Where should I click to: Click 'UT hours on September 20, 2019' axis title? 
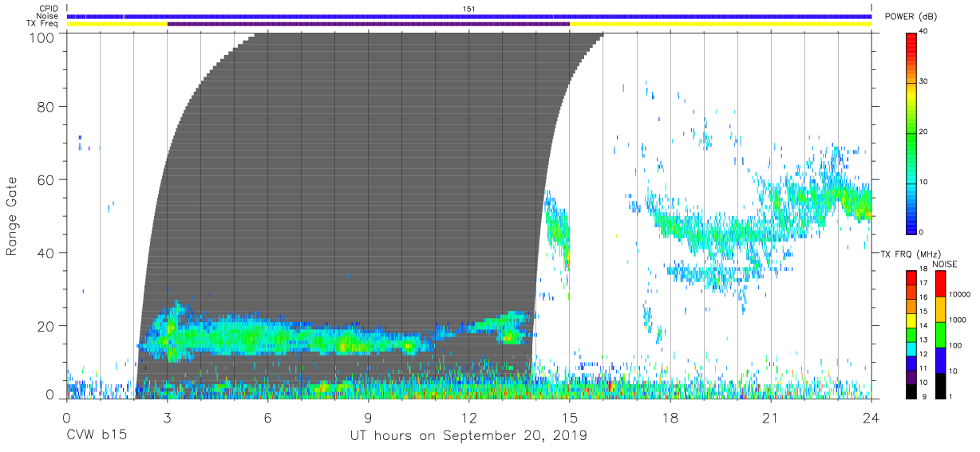click(x=468, y=436)
